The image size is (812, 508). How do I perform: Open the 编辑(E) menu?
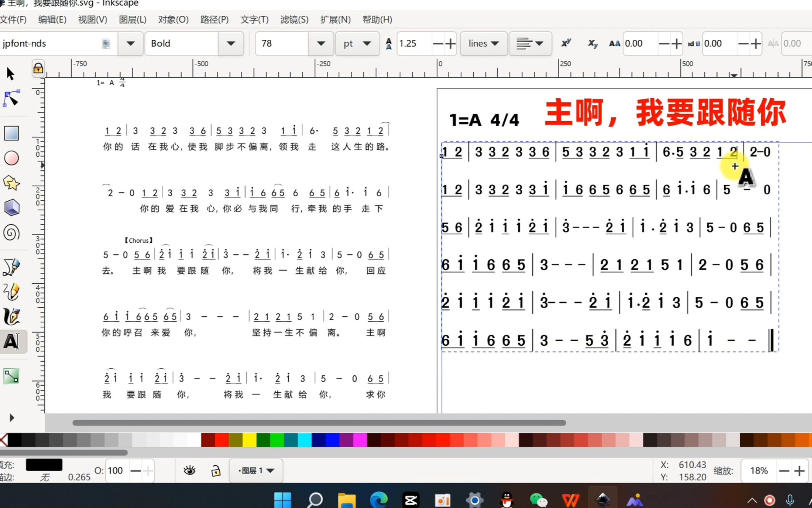click(52, 19)
